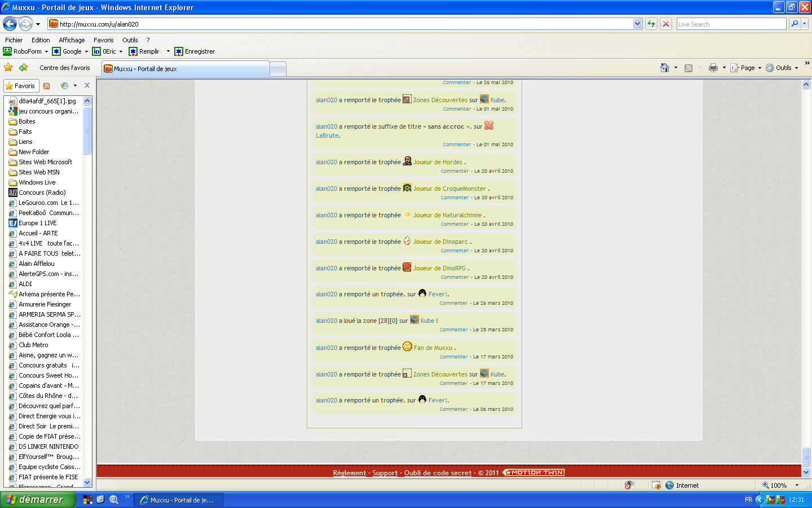Expand the RoboForm dropdown menu
812x508 pixels.
coord(46,51)
